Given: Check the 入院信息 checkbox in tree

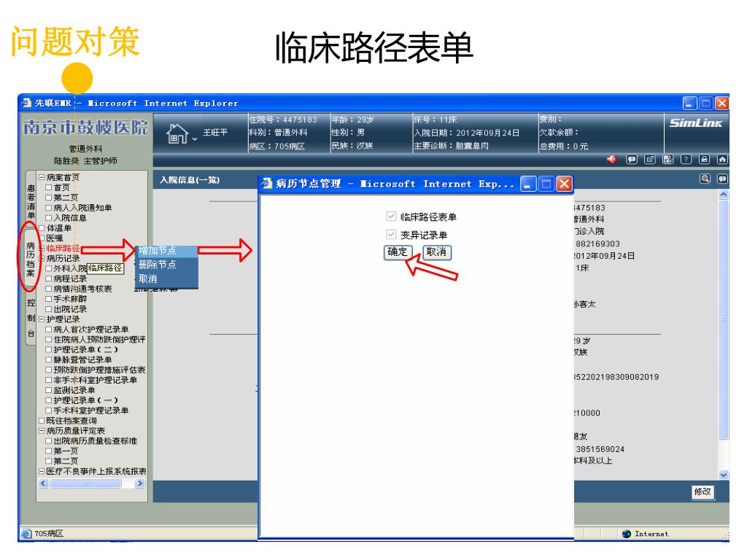Looking at the screenshot, I should pyautogui.click(x=48, y=217).
